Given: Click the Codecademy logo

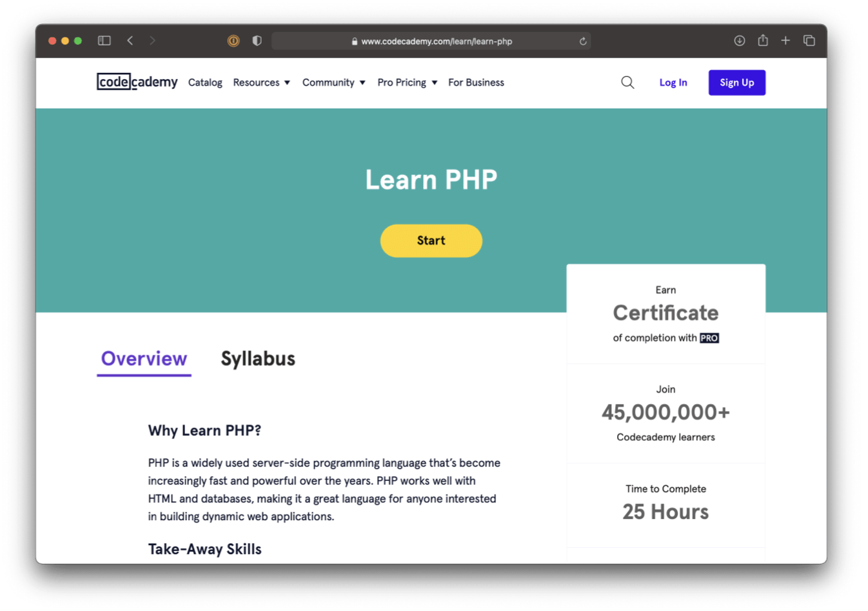Looking at the screenshot, I should 137,82.
